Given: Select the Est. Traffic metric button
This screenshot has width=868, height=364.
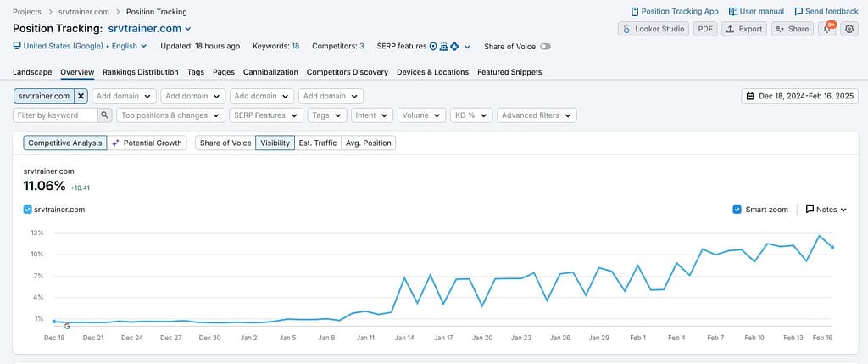Looking at the screenshot, I should 318,143.
